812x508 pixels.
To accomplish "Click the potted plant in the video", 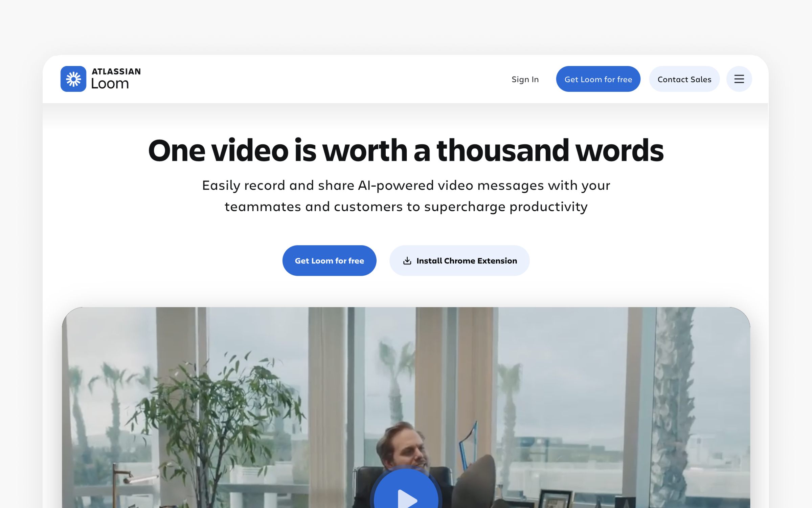I will (x=217, y=406).
